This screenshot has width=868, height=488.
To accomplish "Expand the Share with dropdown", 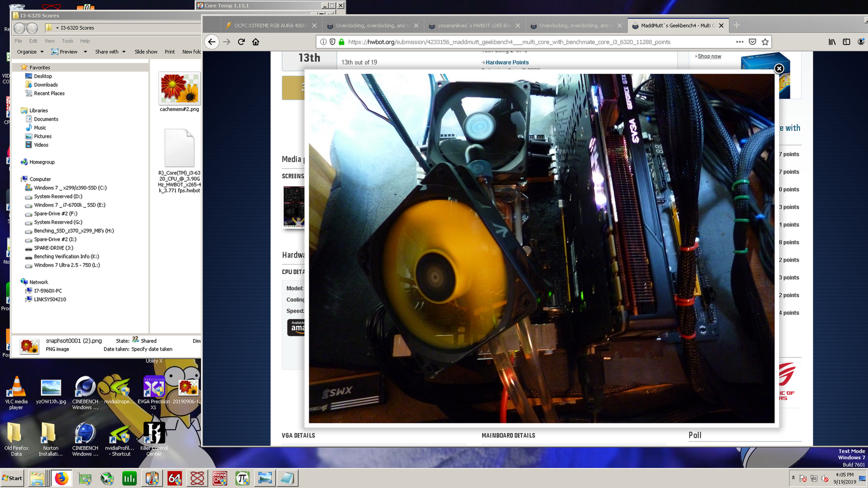I will tap(110, 52).
